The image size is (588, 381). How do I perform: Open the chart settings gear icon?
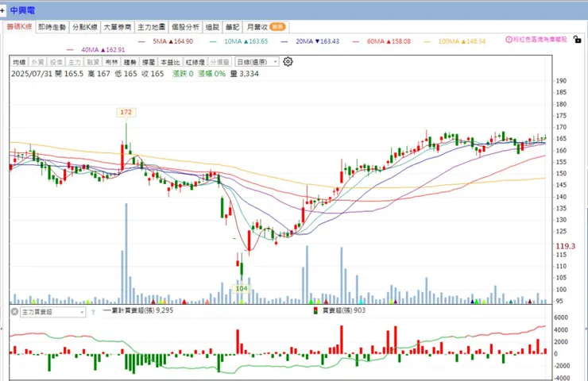point(288,62)
